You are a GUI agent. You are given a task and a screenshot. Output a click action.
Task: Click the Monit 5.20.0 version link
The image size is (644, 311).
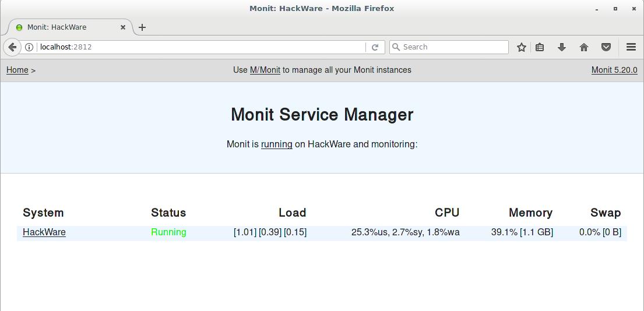pyautogui.click(x=614, y=70)
